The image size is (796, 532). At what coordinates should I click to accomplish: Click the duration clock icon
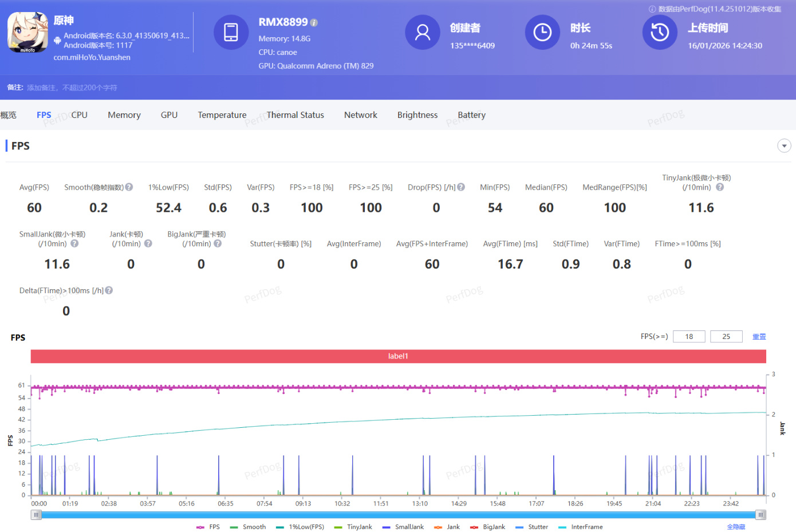click(x=542, y=33)
